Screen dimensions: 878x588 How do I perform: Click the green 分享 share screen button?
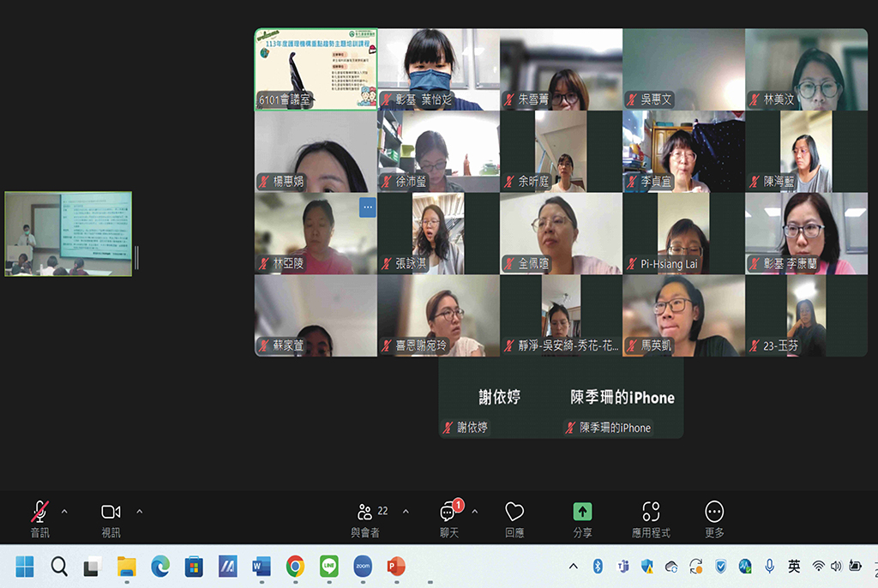pyautogui.click(x=583, y=513)
